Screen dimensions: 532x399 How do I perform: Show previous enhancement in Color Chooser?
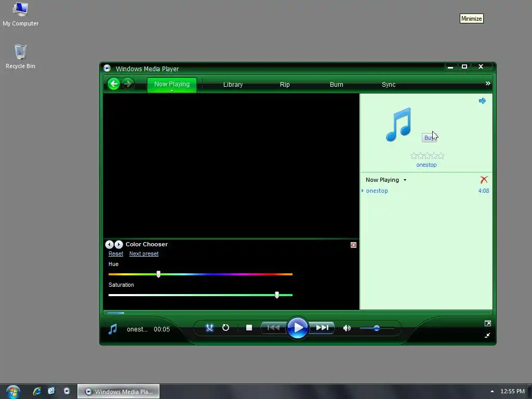[x=109, y=244]
